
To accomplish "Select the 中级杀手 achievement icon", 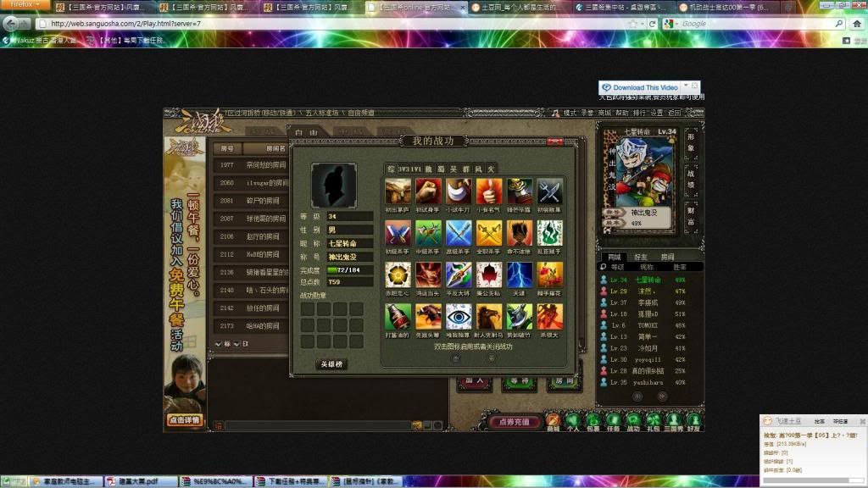I will tap(428, 233).
